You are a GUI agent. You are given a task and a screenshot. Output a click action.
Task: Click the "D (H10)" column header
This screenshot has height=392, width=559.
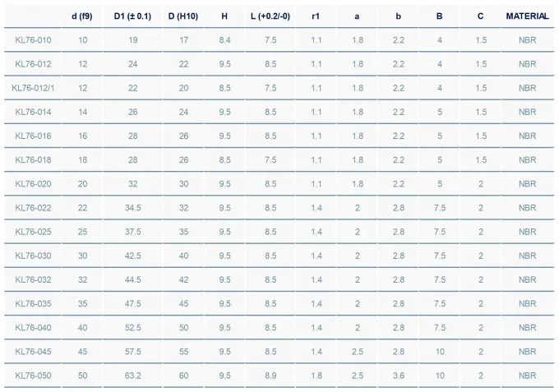pos(182,16)
